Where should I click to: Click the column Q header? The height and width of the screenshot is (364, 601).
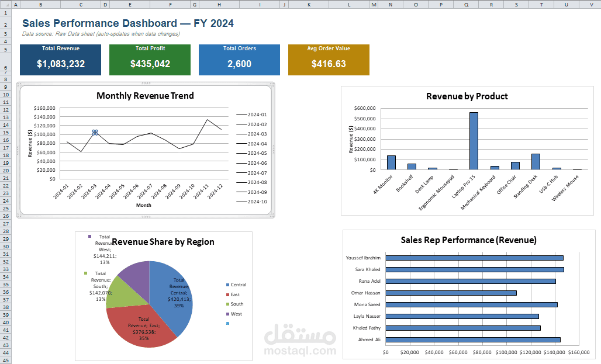tap(466, 5)
